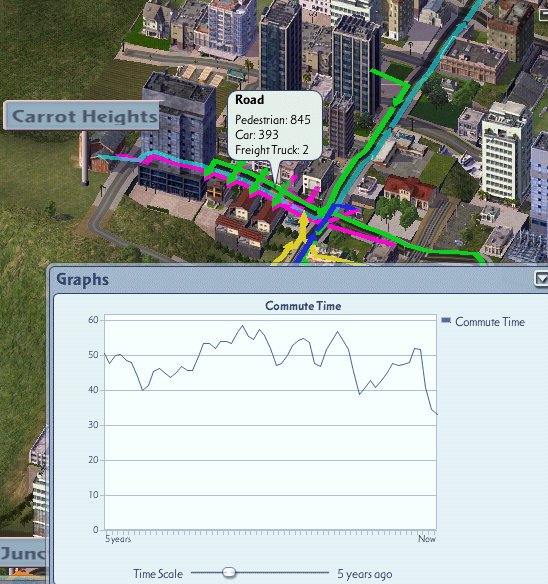Click the Commute Time legend swatch
This screenshot has height=584, width=548.
446,320
